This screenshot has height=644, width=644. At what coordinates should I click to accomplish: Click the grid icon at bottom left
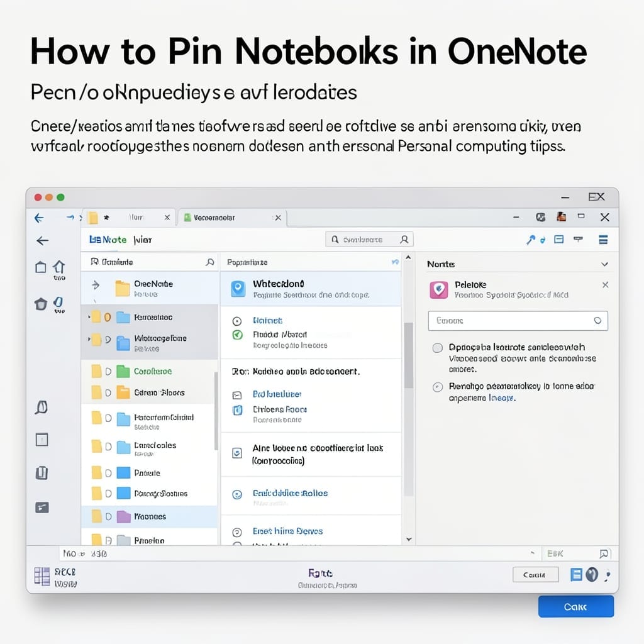(42, 576)
